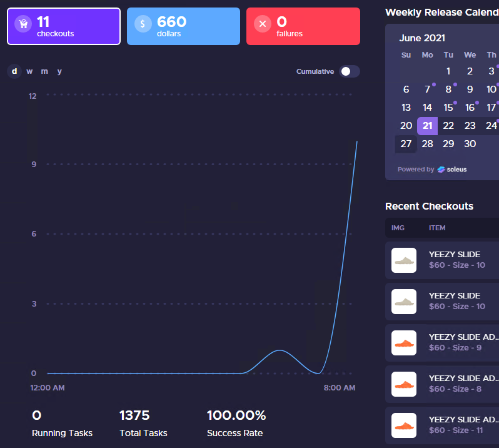This screenshot has height=448, width=499.
Task: Click the IMG column header
Action: pyautogui.click(x=398, y=228)
